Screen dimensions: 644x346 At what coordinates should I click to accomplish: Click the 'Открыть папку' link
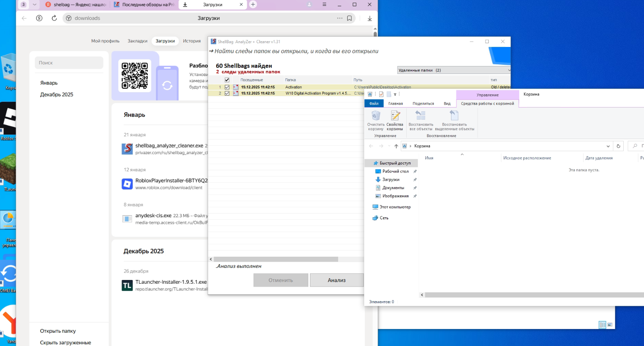pos(58,331)
